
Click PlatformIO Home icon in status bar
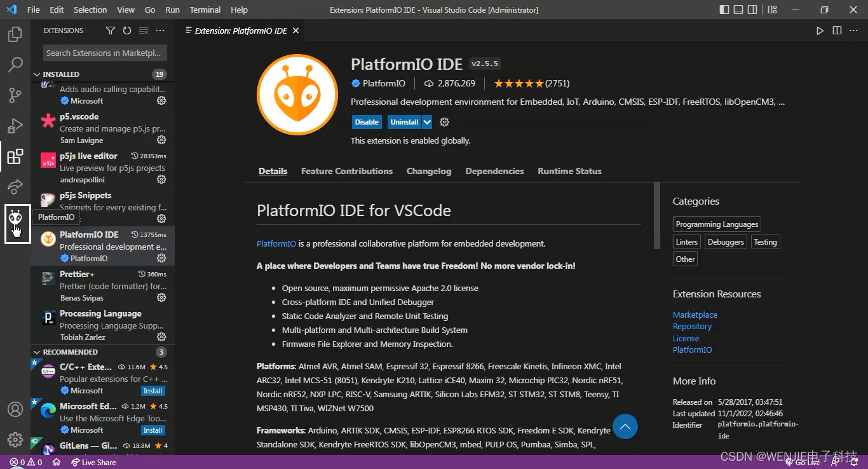point(56,462)
